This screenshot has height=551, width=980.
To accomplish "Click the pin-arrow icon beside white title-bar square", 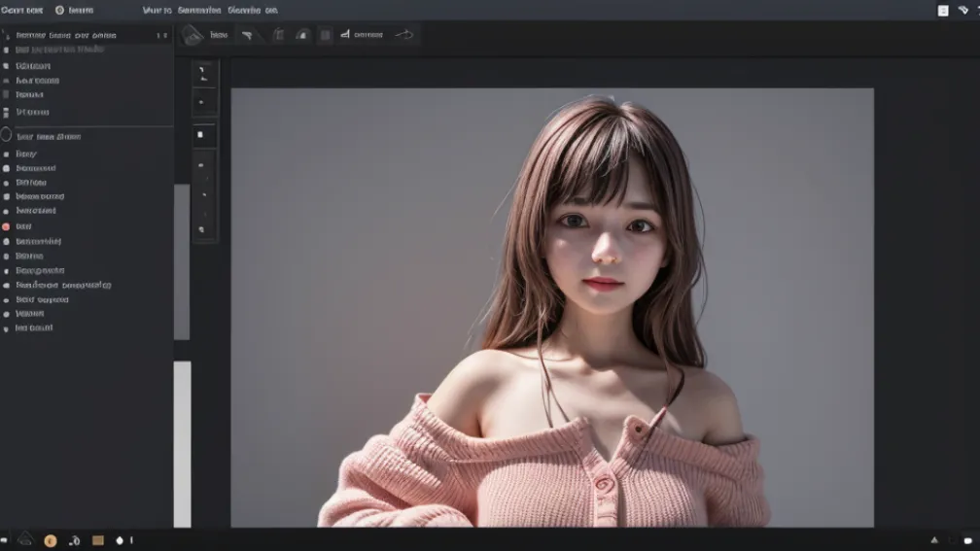I will coord(963,10).
